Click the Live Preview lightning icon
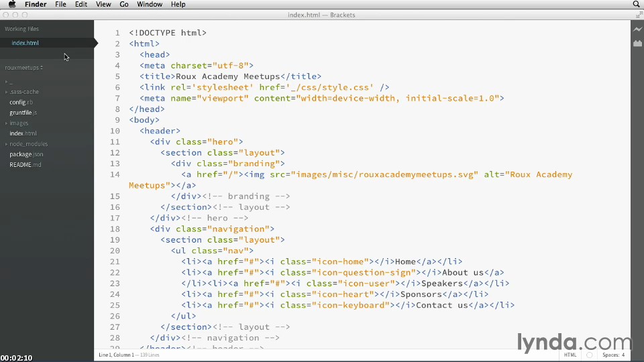 (x=637, y=29)
